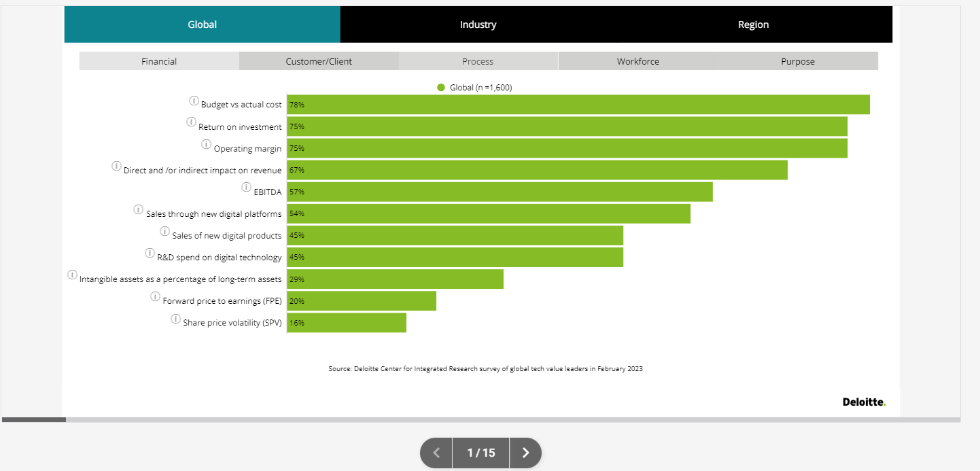Click info icon next to Return on investment
This screenshot has width=980, height=471.
[x=191, y=122]
